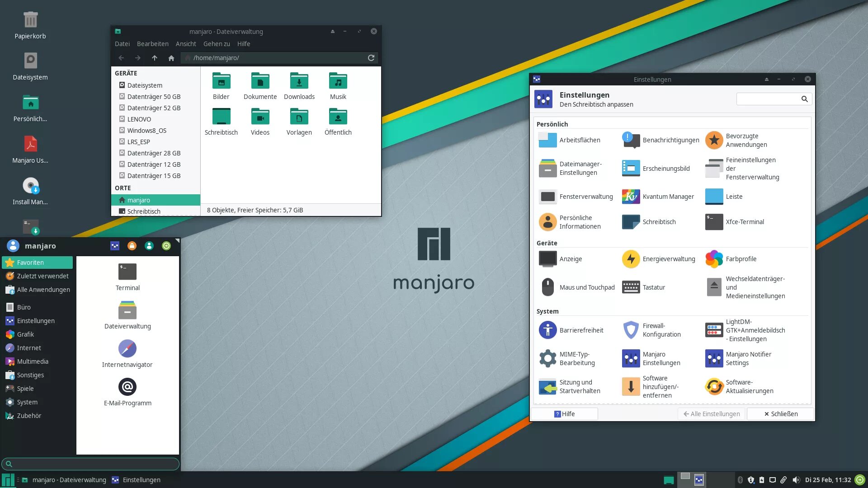Select Multimedia category in menu
Image resolution: width=868 pixels, height=488 pixels.
tap(32, 361)
